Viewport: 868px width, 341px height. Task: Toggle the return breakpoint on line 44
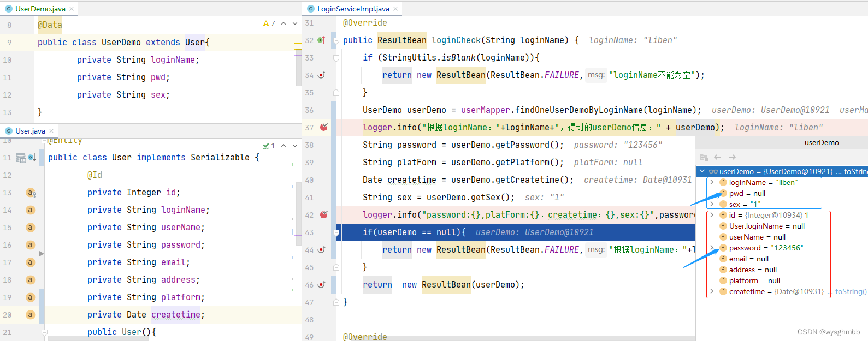point(322,250)
